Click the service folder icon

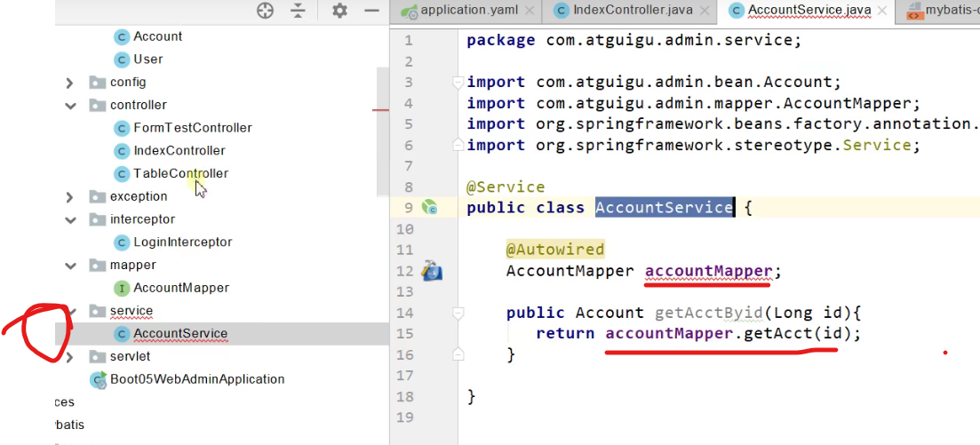(98, 311)
